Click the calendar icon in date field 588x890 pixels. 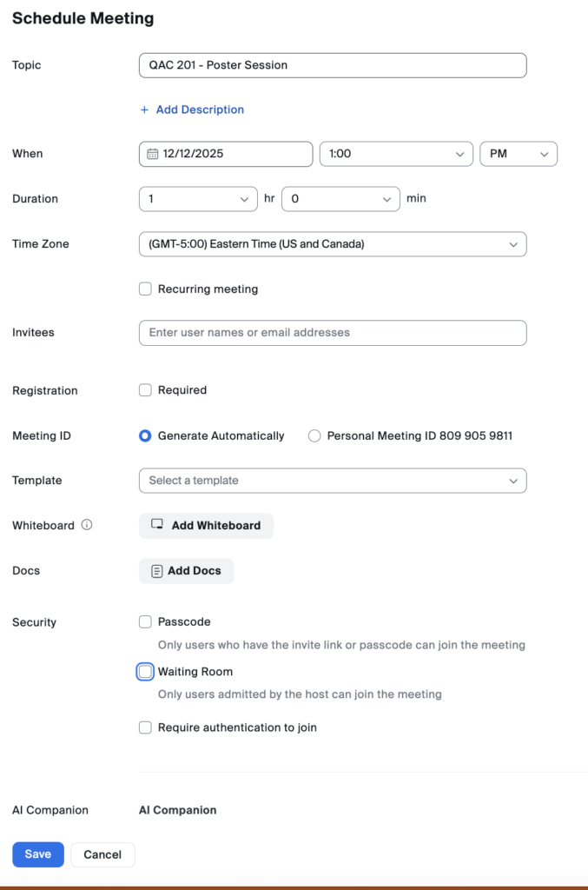pos(152,154)
